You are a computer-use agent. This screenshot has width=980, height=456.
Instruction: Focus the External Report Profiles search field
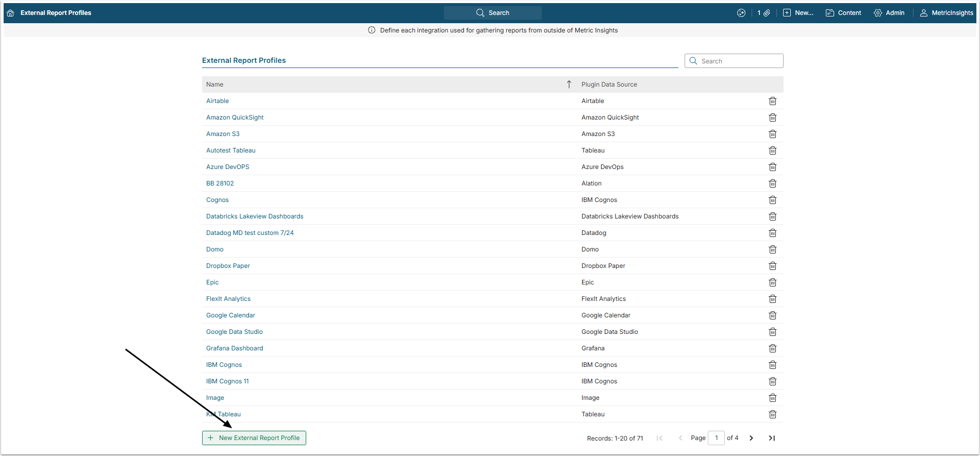734,61
